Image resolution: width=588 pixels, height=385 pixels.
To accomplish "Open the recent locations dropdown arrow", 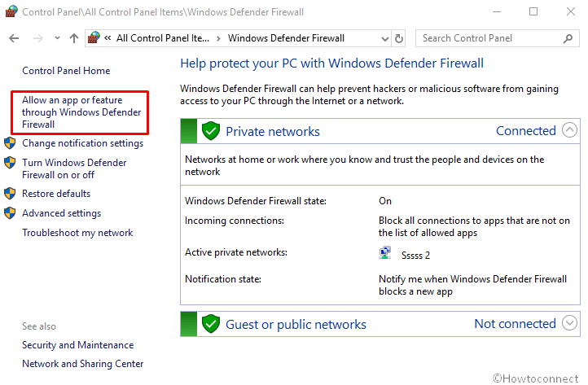I will [x=57, y=38].
